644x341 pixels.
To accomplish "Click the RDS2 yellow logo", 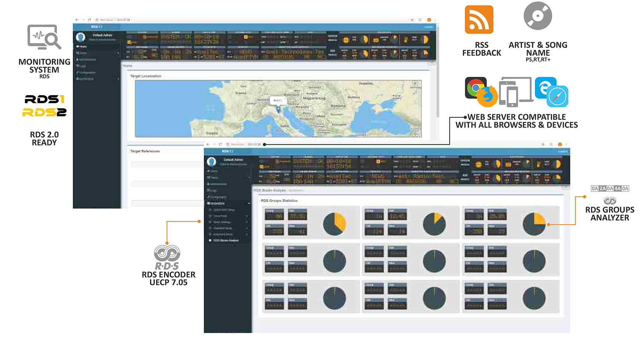I will click(x=44, y=112).
